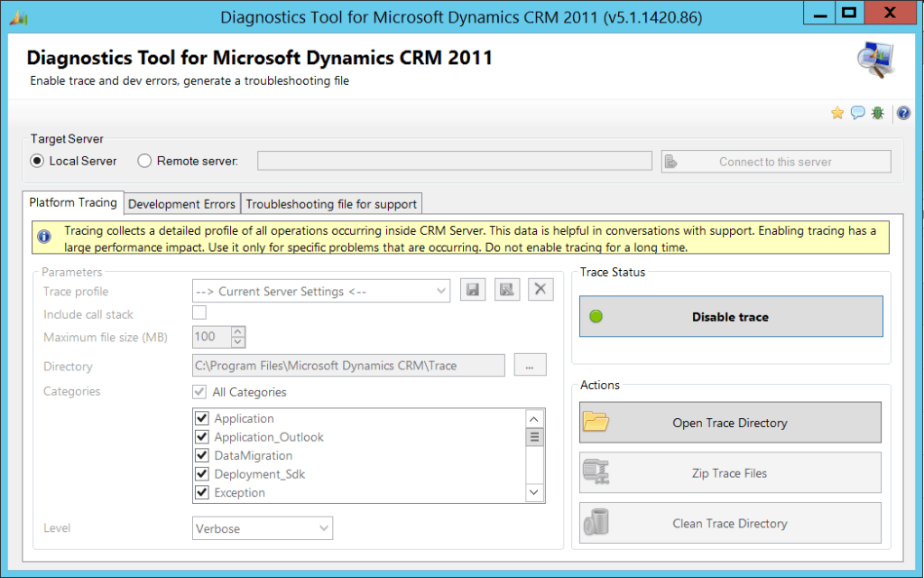Delete trace profile with the X icon
The width and height of the screenshot is (924, 578).
tap(541, 290)
